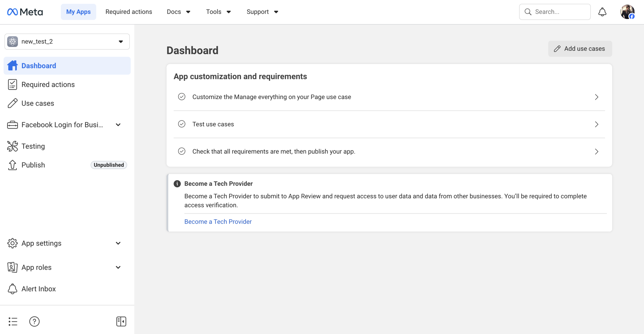Expand the Support menu arrow
The image size is (644, 334).
coord(276,12)
